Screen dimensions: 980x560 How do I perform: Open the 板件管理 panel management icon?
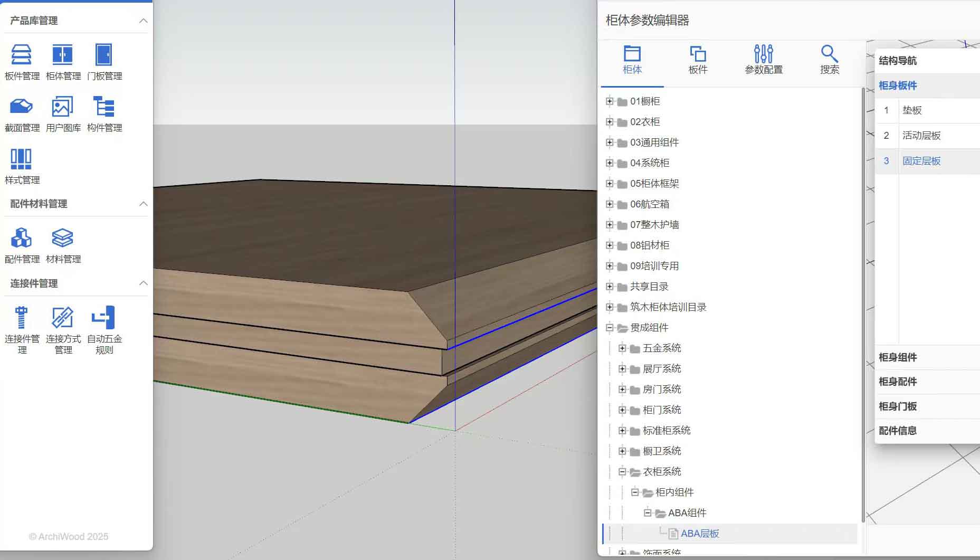(22, 55)
